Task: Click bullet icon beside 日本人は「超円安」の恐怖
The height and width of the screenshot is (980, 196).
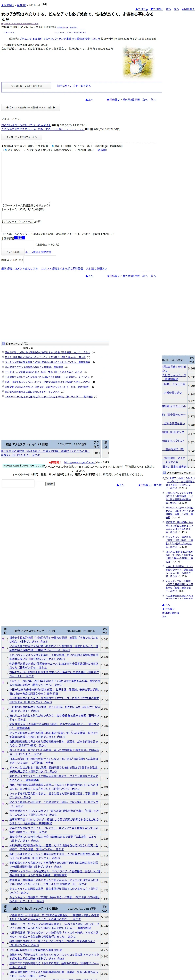Action: pos(3,357)
